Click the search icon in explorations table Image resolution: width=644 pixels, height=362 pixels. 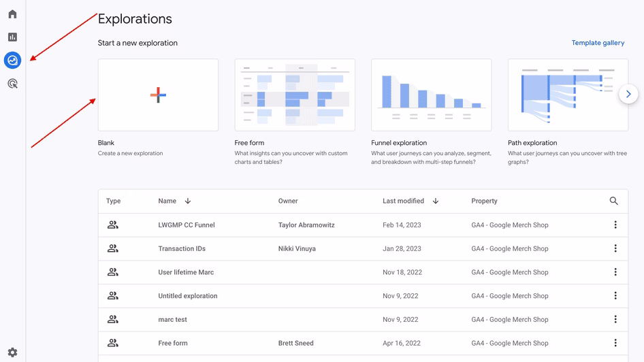[x=613, y=201]
